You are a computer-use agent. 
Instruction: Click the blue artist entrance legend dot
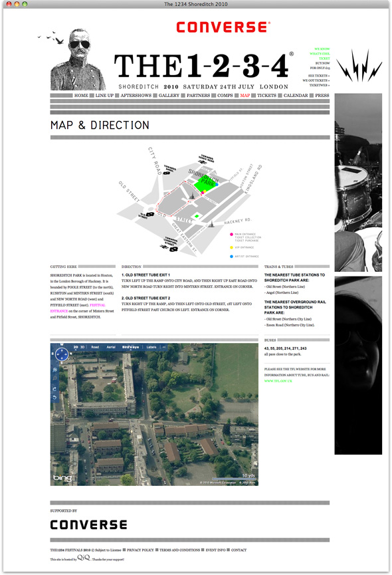coord(231,257)
